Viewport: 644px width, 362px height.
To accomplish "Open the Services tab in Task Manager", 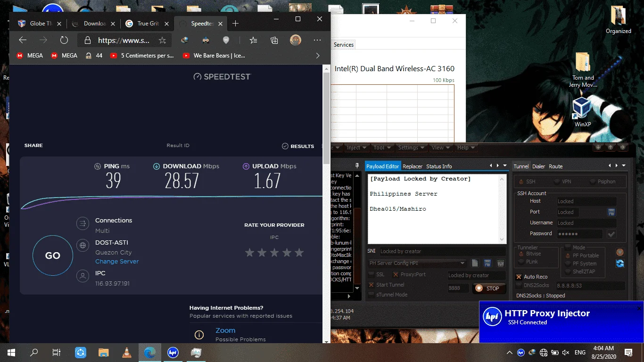I will click(x=344, y=45).
